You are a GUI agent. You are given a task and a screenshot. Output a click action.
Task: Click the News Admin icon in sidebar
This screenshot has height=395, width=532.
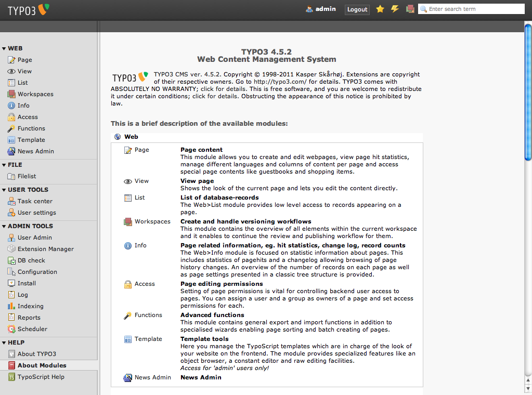pos(11,151)
